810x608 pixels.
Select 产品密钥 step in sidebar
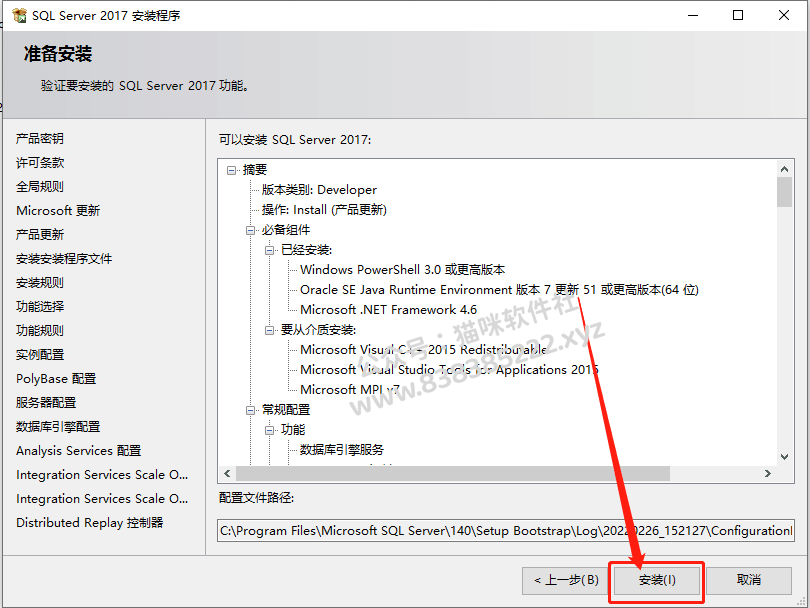coord(40,138)
